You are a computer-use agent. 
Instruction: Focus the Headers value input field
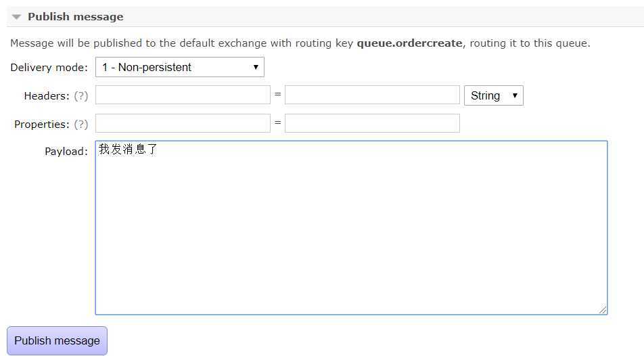point(372,95)
